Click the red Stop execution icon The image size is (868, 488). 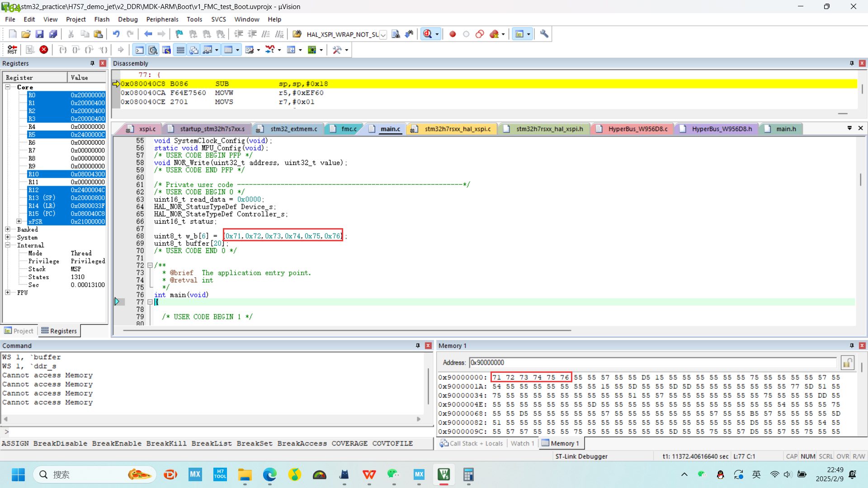[x=44, y=50]
